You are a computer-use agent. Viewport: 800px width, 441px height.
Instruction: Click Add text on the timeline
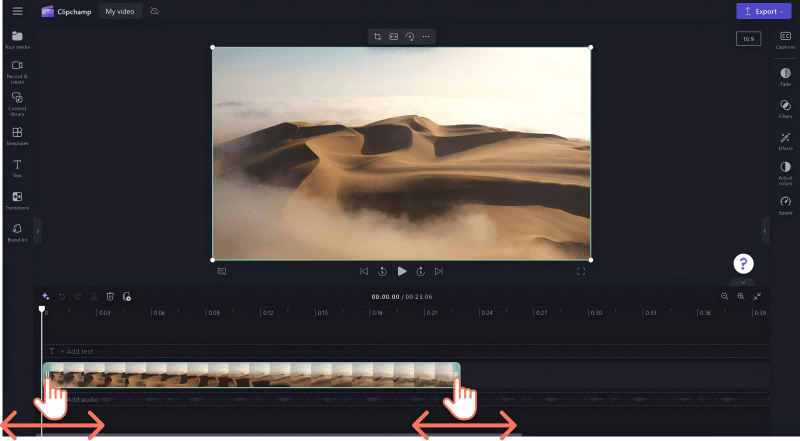(77, 351)
